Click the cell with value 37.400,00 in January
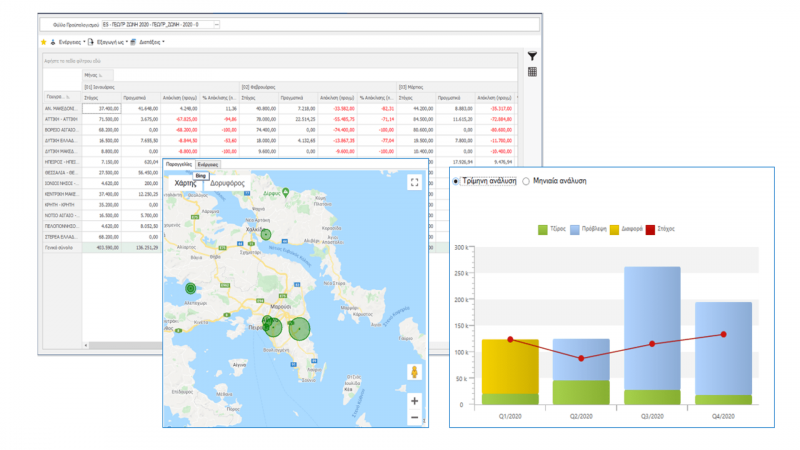Viewport: 800px width, 450px height. [x=102, y=108]
